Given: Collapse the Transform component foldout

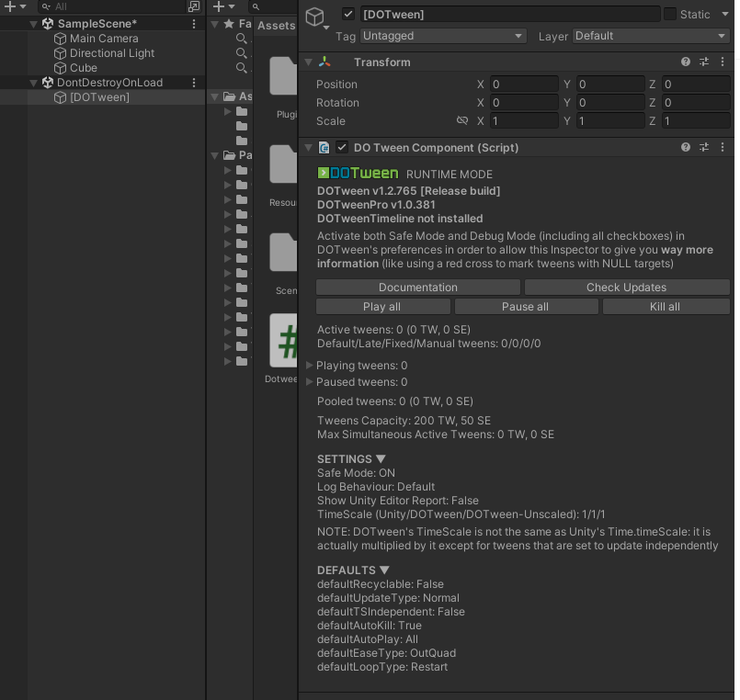Looking at the screenshot, I should pos(309,62).
